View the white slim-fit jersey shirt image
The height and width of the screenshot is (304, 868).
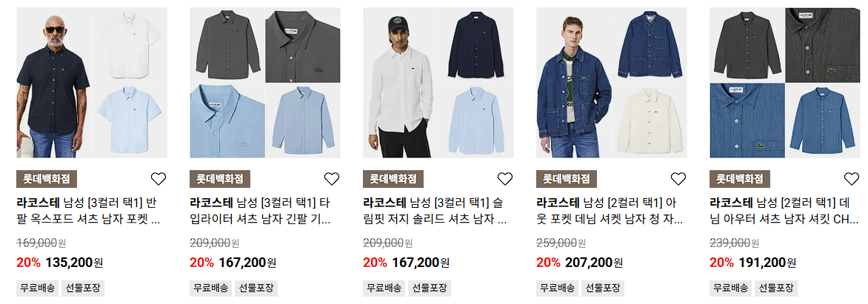(x=438, y=83)
